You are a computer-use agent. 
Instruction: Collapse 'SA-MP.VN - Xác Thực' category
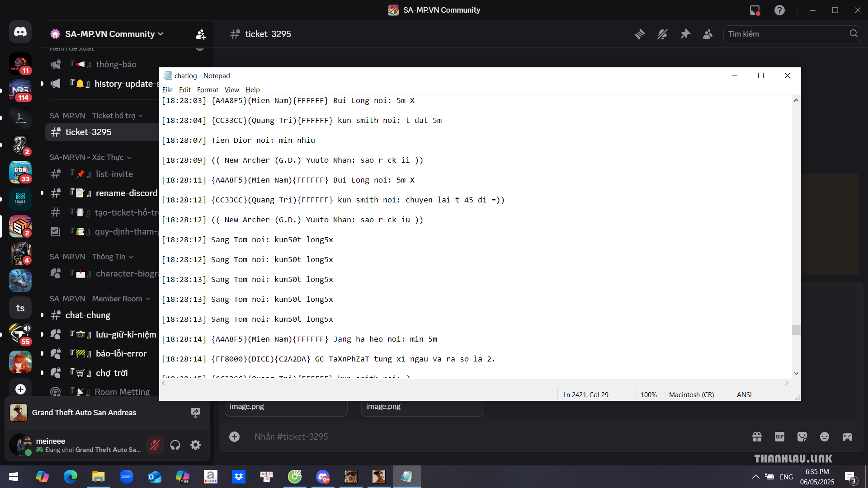coord(90,157)
